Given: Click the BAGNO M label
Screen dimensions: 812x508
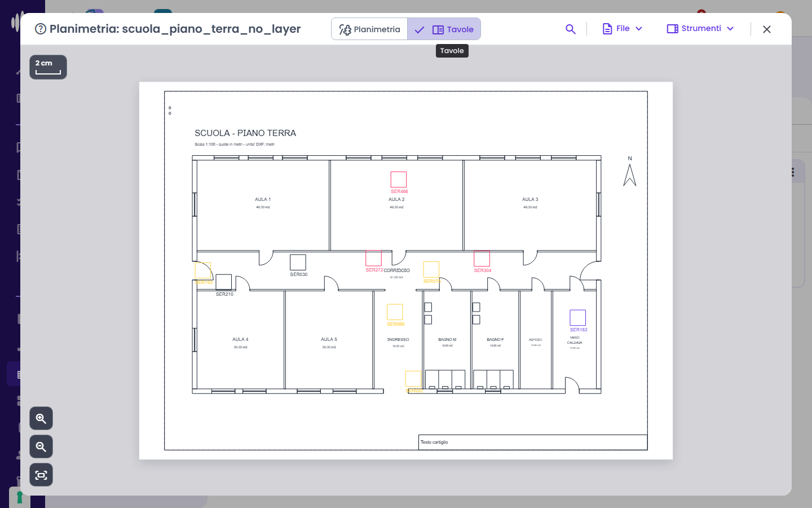Looking at the screenshot, I should (x=447, y=340).
